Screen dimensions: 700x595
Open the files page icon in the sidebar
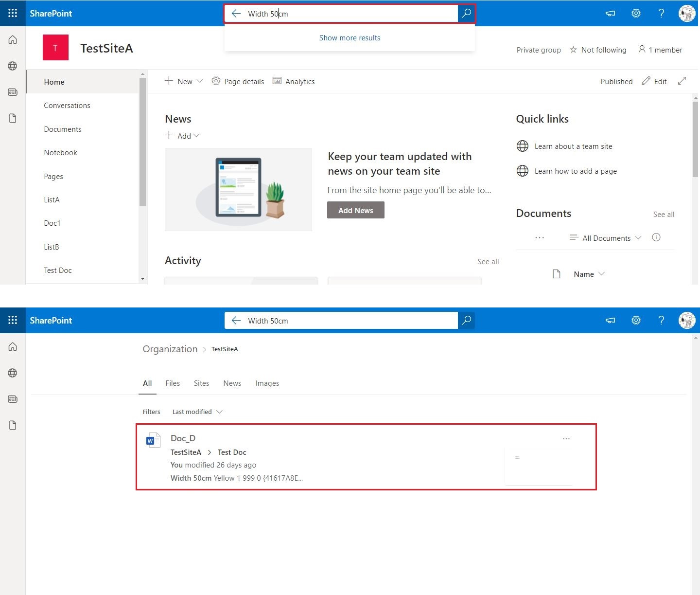coord(13,118)
